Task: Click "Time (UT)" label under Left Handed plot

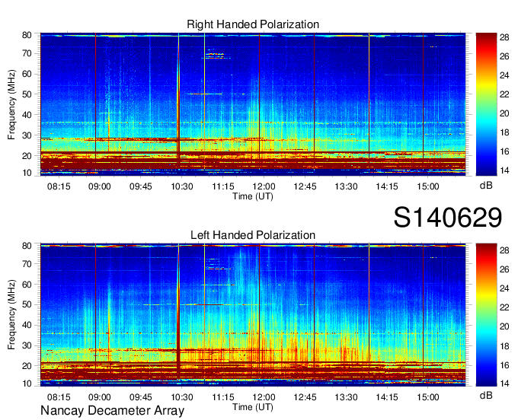Action: coord(253,407)
